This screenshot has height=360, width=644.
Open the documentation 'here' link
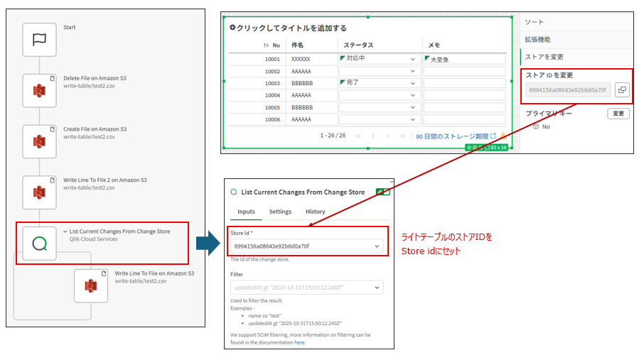pyautogui.click(x=299, y=342)
